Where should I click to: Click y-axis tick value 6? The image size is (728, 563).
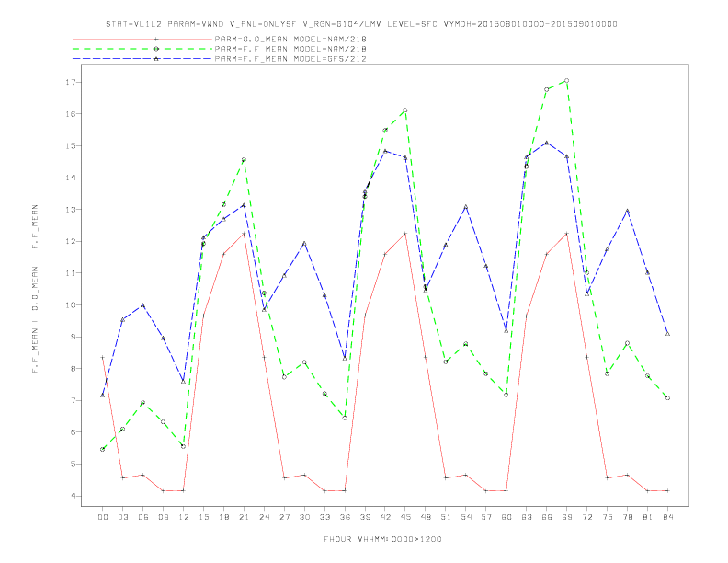pyautogui.click(x=73, y=432)
